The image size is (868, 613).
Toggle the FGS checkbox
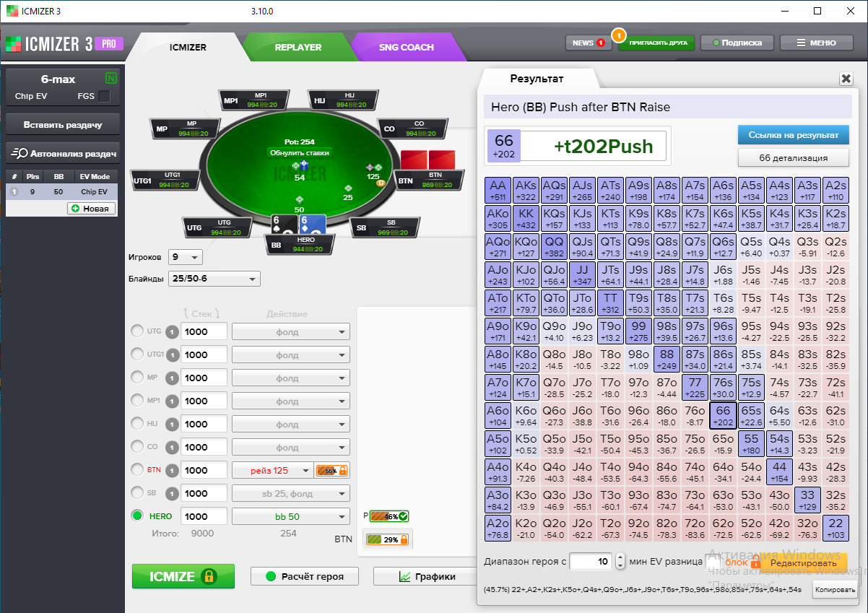[x=105, y=96]
